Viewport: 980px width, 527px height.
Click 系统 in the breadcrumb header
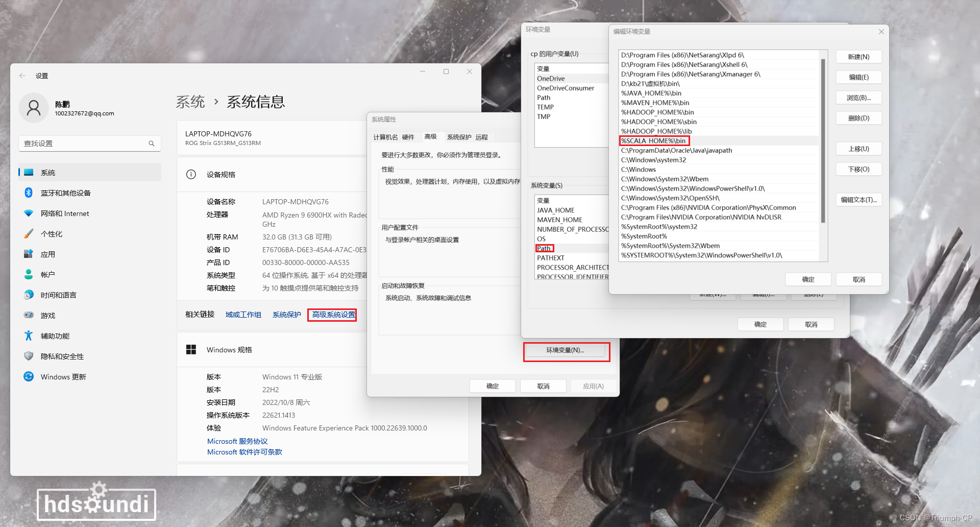coord(190,102)
